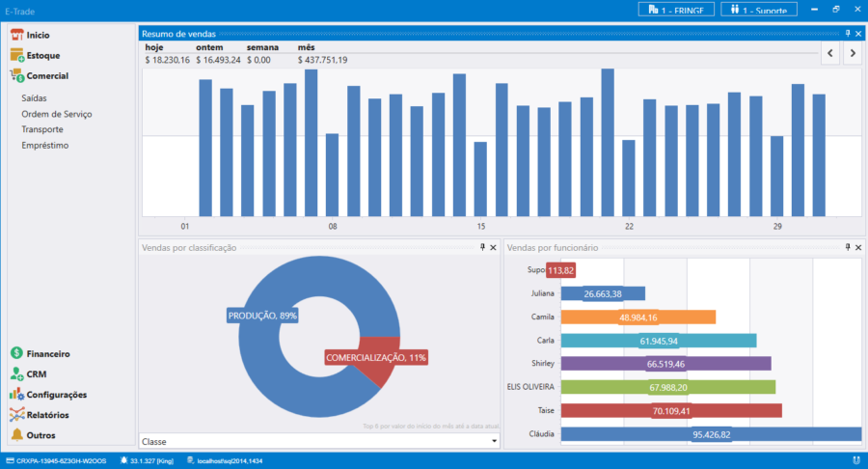Toggle pin on Vendas por classificação panel
The width and height of the screenshot is (868, 469).
coord(483,248)
